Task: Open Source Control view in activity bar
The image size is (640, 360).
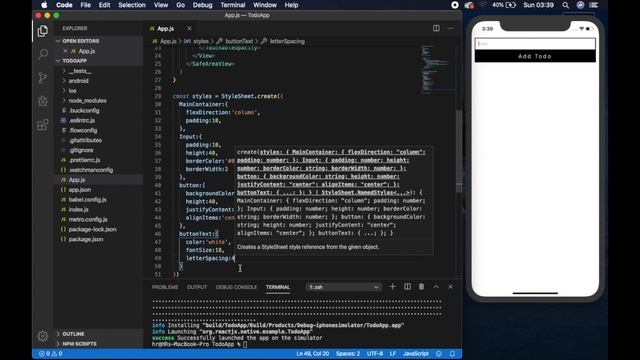Action: [x=42, y=78]
